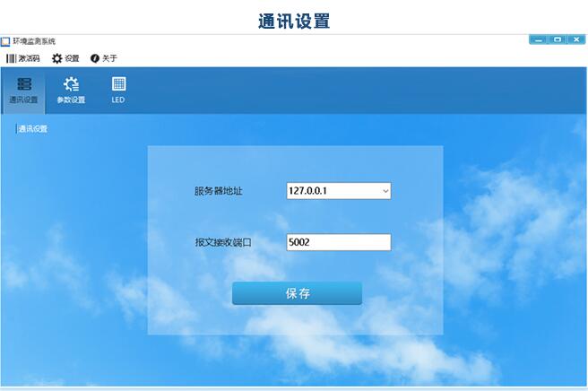The height and width of the screenshot is (391, 588).
Task: Click the info icon beside 关于
Action: tap(94, 58)
